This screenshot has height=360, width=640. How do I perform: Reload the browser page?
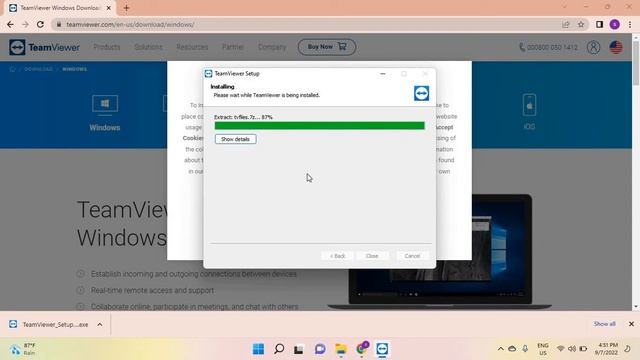40,24
